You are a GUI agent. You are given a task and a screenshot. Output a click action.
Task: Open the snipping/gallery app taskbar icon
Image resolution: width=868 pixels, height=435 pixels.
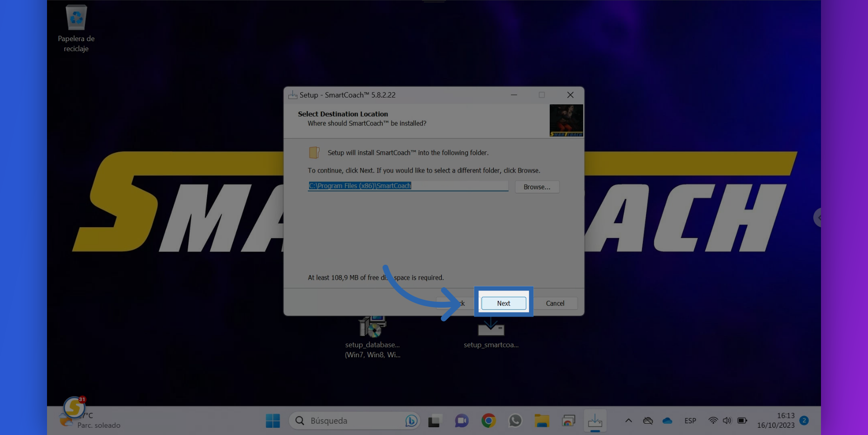568,421
